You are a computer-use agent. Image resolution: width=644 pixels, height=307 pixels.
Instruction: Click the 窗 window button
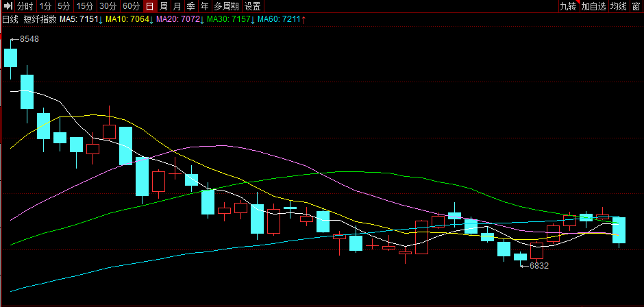pyautogui.click(x=636, y=6)
